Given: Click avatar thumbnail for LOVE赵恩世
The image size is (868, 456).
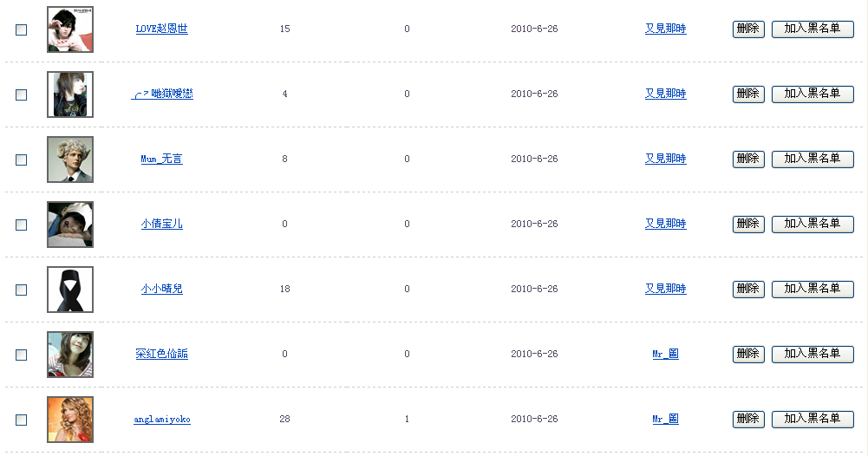Looking at the screenshot, I should click(70, 29).
